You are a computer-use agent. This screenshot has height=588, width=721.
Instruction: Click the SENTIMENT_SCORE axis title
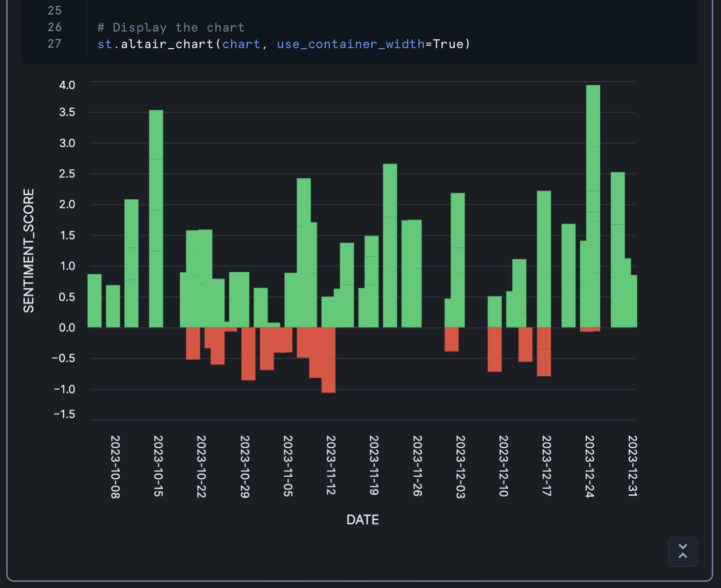(x=28, y=251)
